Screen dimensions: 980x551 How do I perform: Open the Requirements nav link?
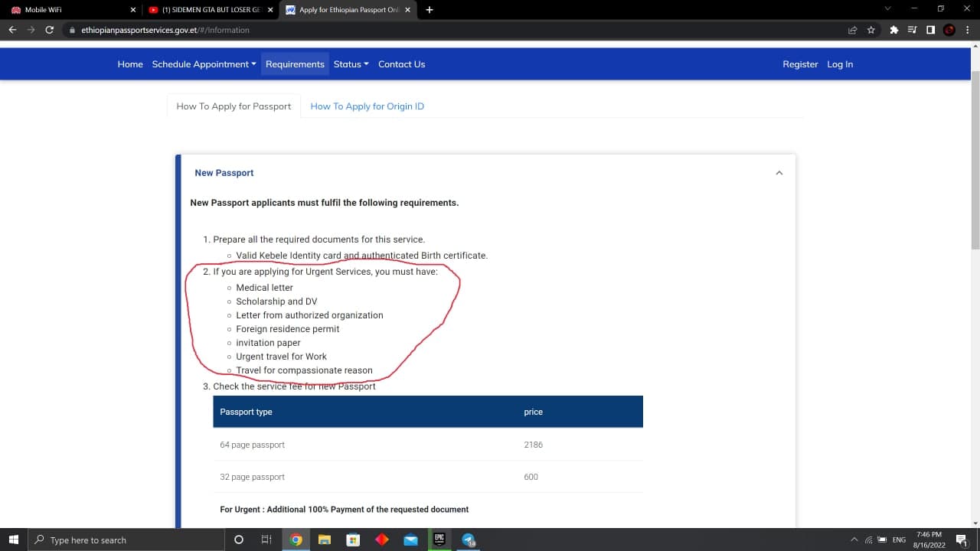(295, 64)
